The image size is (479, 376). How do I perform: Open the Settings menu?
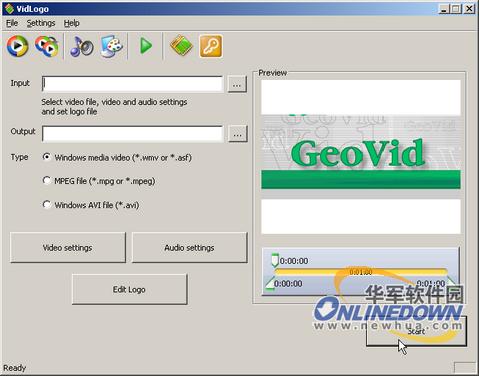[x=41, y=23]
